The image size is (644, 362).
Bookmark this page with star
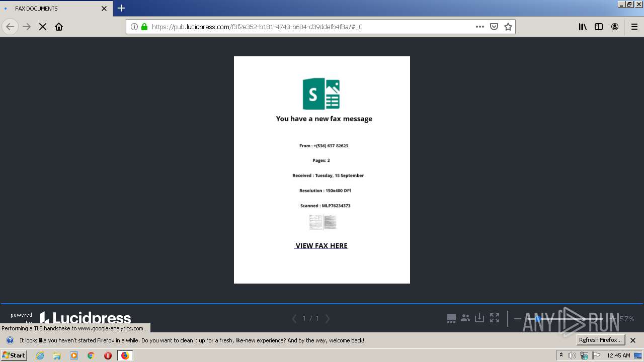coord(508,27)
